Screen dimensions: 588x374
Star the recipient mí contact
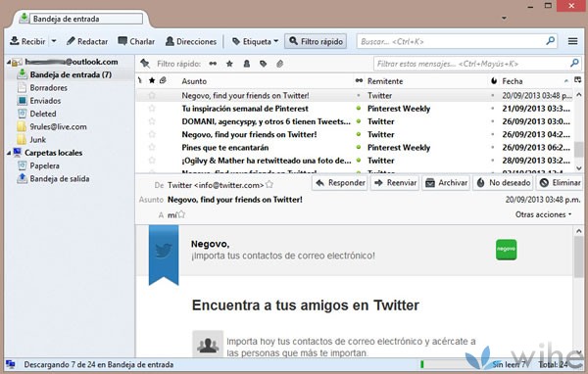click(181, 214)
